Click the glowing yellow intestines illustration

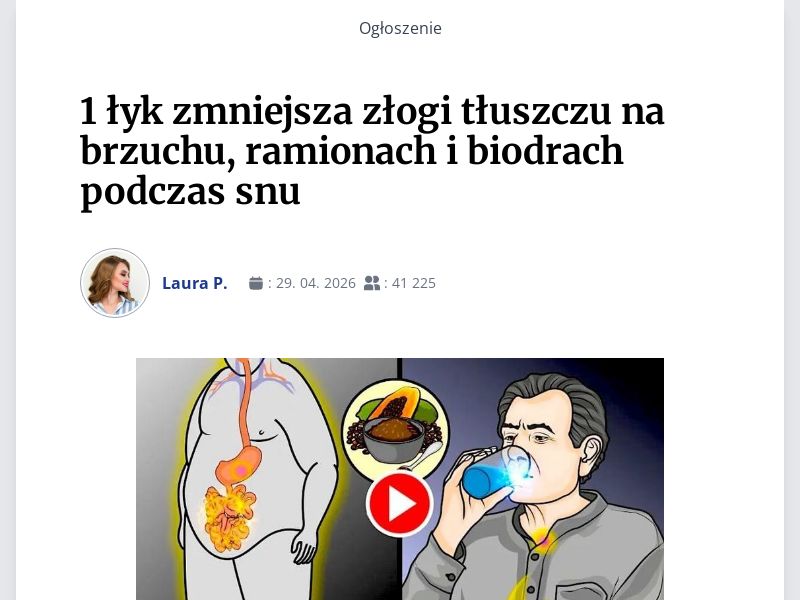tap(229, 517)
